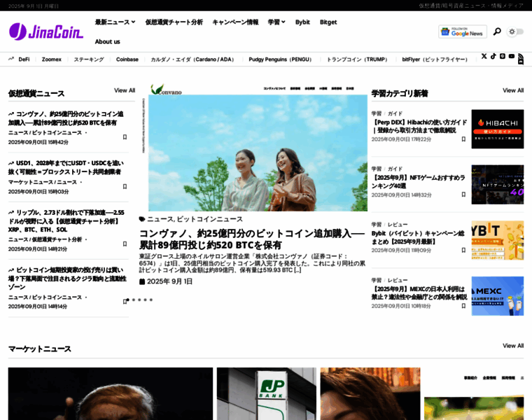
Task: Select the Cardano / ADA trending tag
Action: point(193,59)
